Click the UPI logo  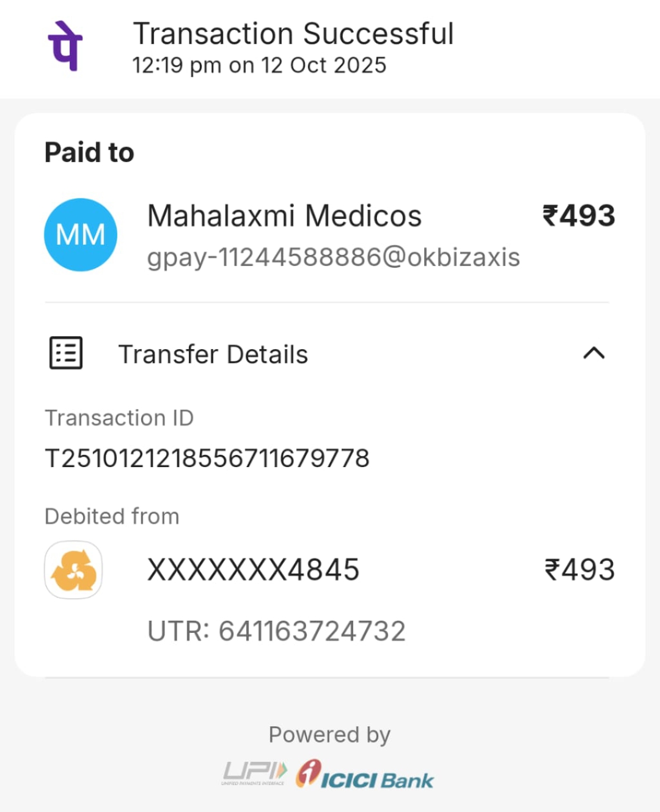[x=254, y=773]
